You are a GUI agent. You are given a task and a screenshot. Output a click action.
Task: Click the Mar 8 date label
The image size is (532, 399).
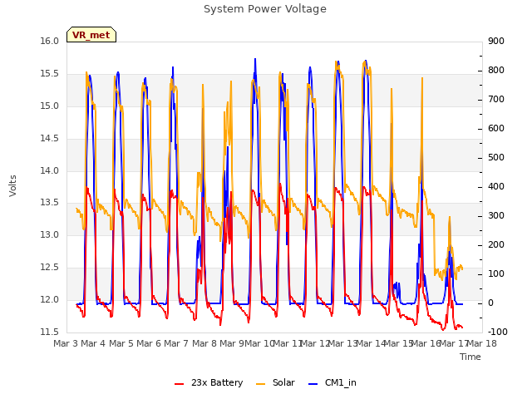click(204, 343)
